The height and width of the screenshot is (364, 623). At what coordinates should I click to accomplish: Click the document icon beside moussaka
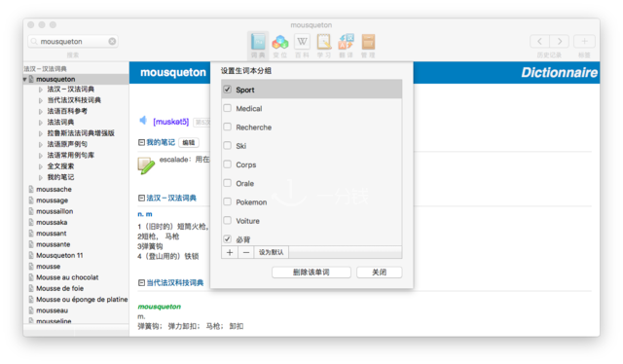31,222
